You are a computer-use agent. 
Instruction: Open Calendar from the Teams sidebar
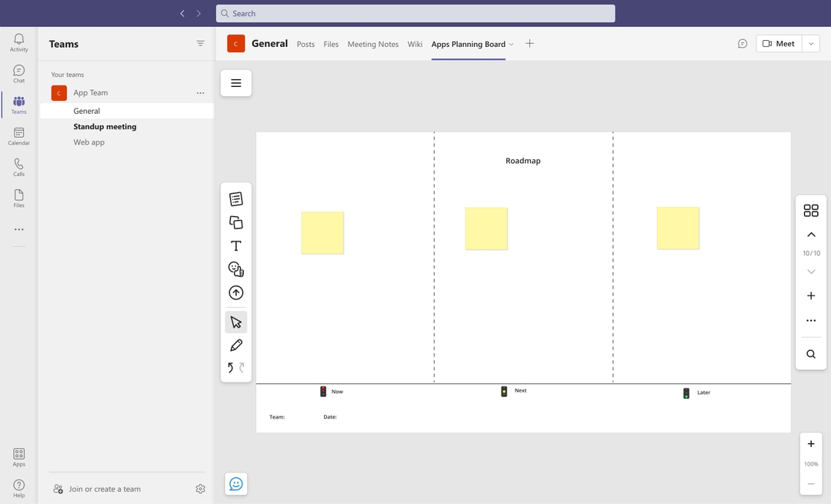coord(18,136)
